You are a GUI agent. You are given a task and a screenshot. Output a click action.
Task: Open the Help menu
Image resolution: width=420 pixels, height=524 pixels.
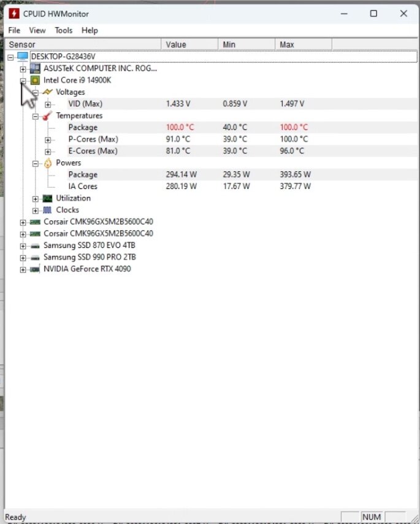(x=90, y=31)
